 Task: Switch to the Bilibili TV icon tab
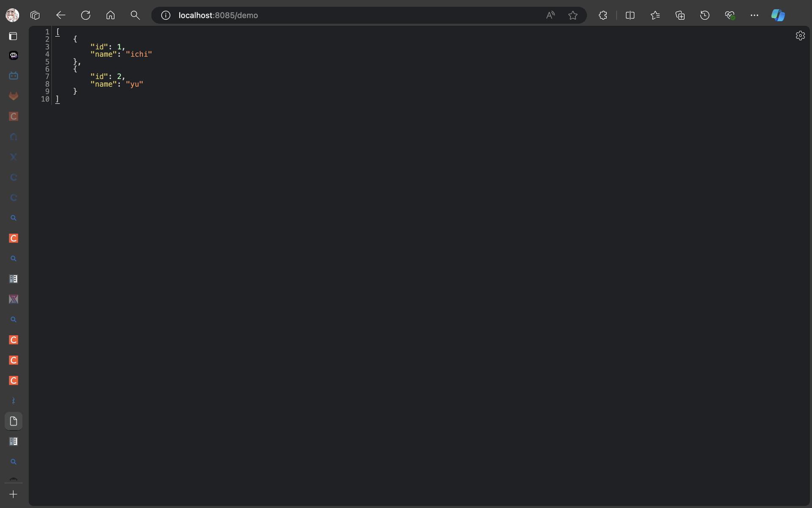click(x=14, y=76)
